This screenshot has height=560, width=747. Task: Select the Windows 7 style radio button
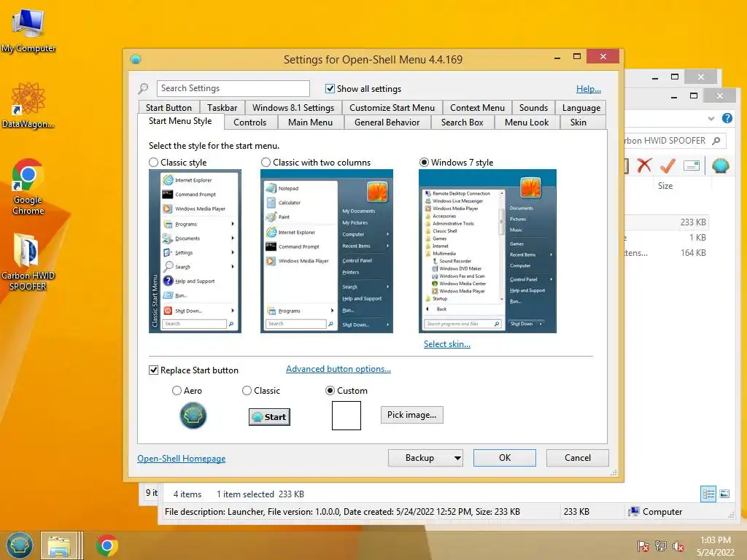click(x=424, y=163)
